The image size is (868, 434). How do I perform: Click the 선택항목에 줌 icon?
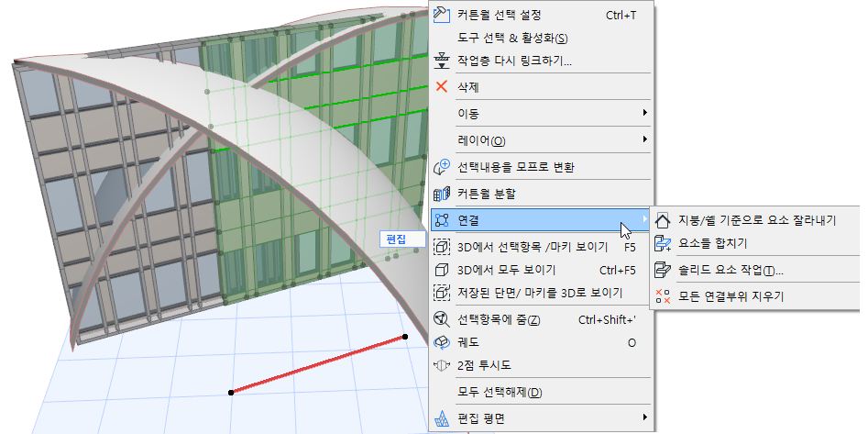coord(441,319)
